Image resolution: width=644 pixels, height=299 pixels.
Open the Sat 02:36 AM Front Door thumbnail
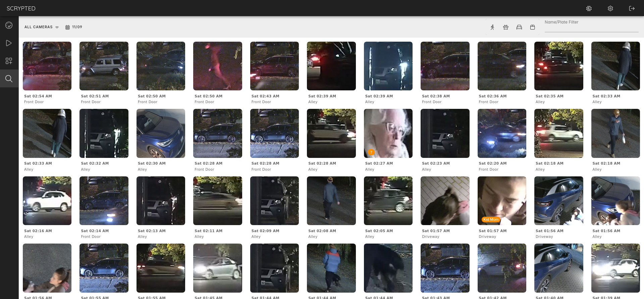tap(502, 66)
